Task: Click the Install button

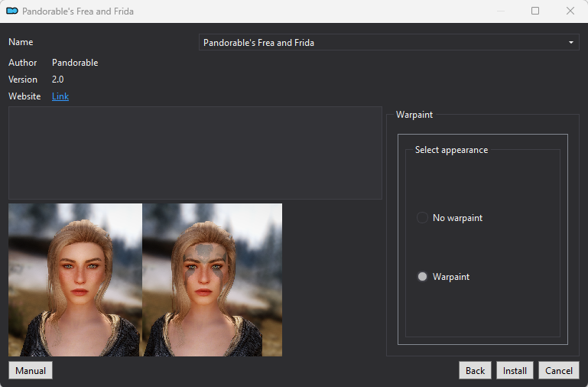Action: point(515,370)
